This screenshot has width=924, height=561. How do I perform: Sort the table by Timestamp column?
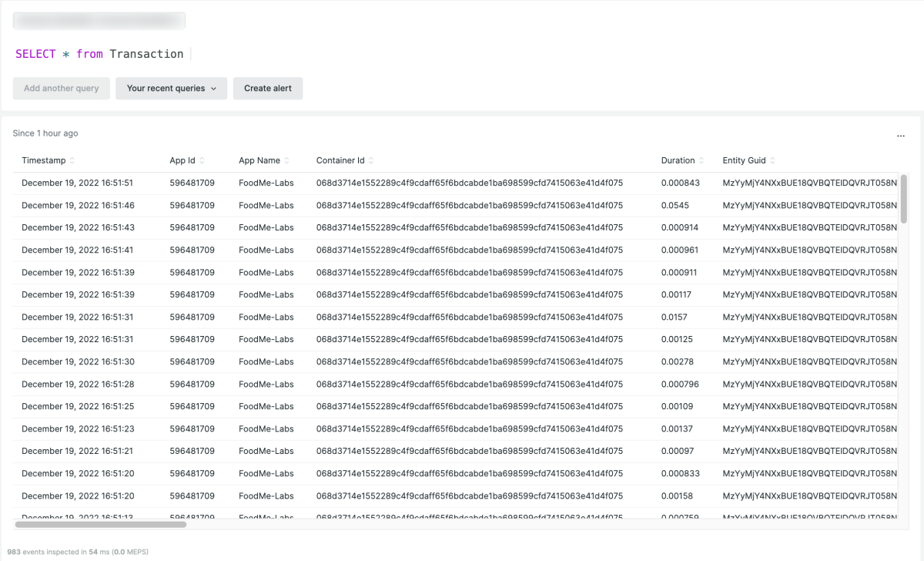click(45, 160)
